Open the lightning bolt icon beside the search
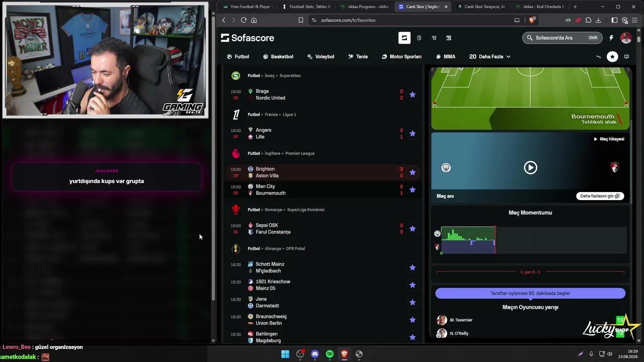The width and height of the screenshot is (644, 362). point(611,38)
